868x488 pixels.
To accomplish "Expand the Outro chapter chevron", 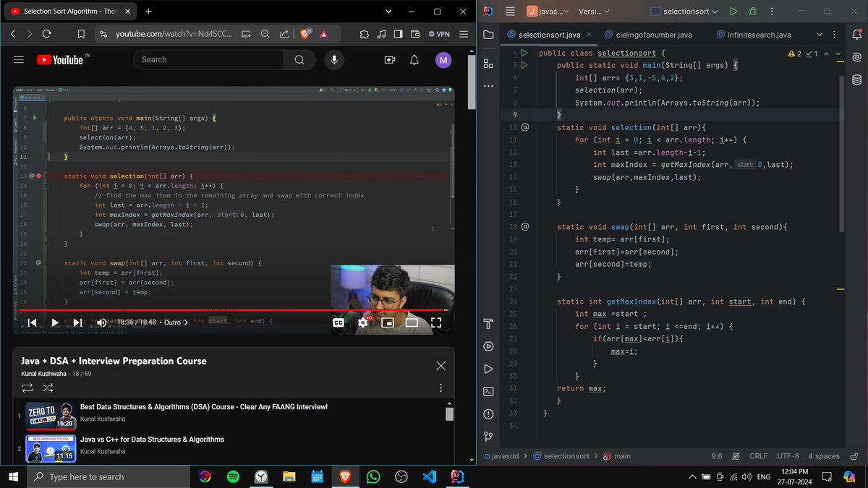I will pyautogui.click(x=185, y=322).
